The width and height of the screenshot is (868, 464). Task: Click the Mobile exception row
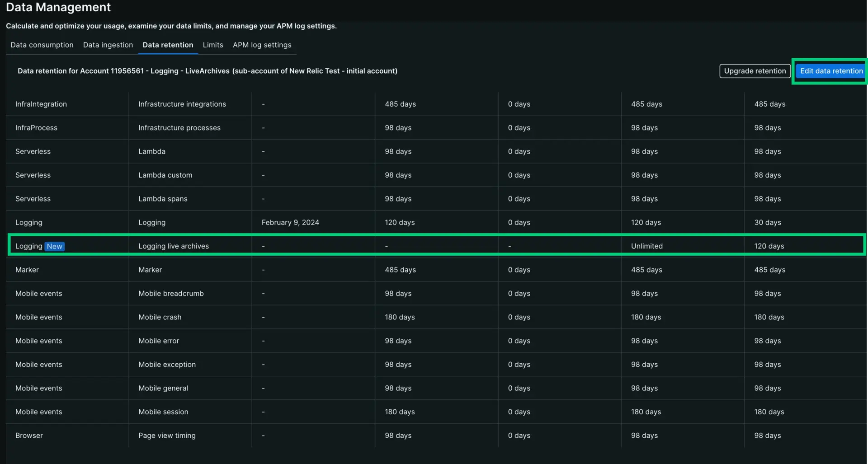[167, 365]
